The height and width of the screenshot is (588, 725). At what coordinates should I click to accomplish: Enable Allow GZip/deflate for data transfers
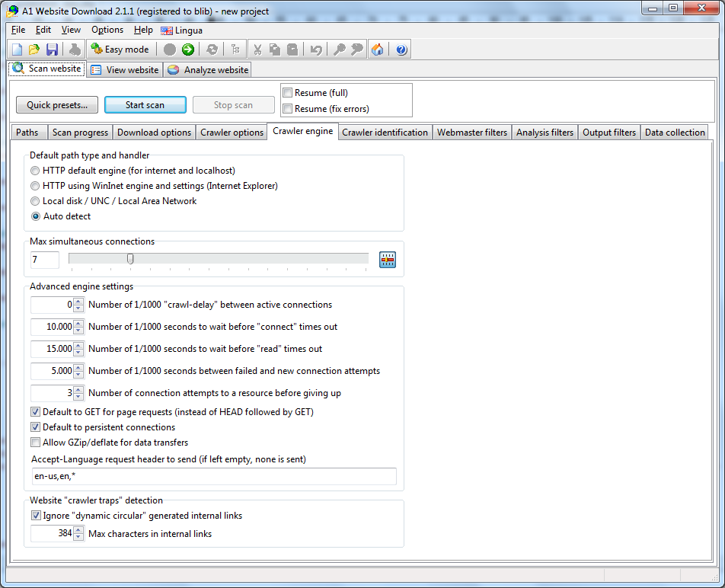click(36, 443)
